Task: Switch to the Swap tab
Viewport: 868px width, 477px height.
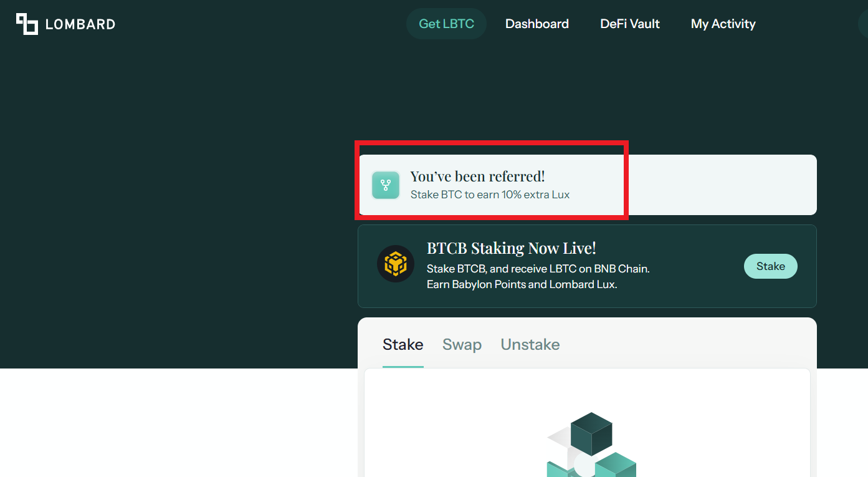Action: 462,345
